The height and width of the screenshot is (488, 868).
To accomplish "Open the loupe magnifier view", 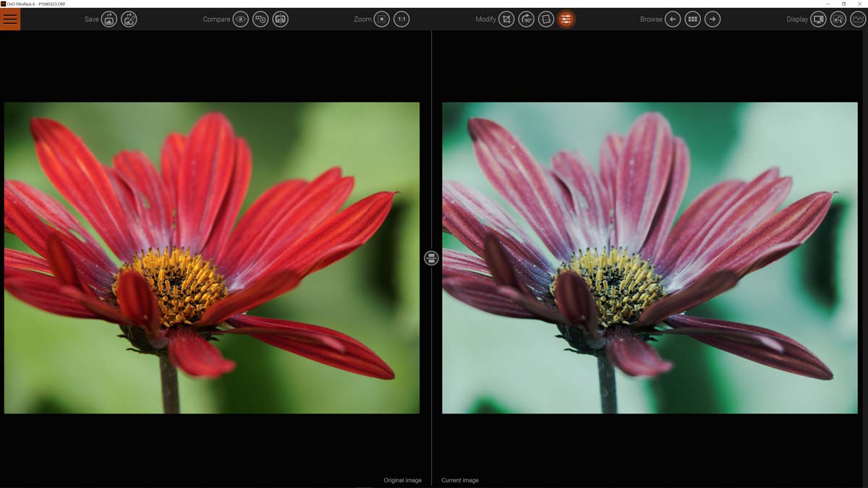I will tap(838, 19).
